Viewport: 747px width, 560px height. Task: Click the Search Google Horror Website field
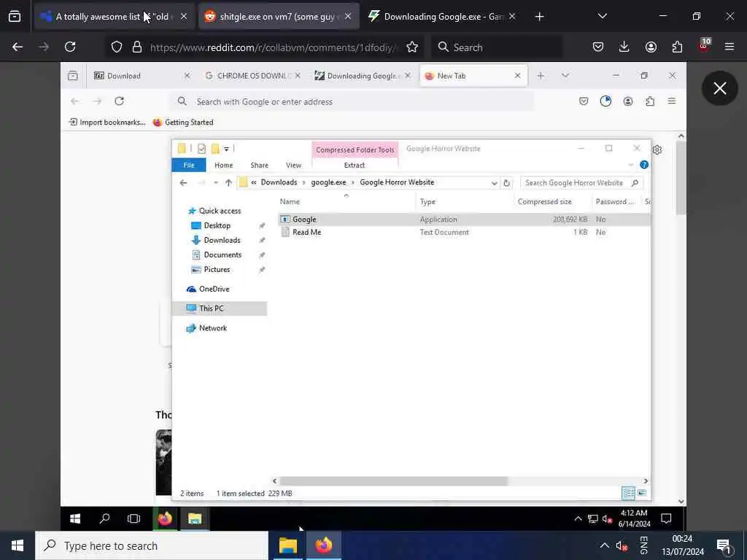581,183
